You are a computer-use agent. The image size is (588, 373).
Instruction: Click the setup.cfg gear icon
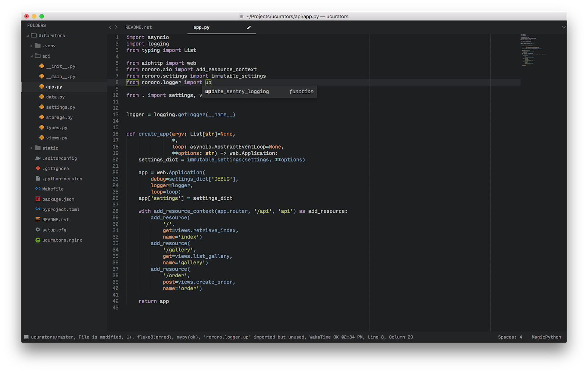tap(38, 229)
